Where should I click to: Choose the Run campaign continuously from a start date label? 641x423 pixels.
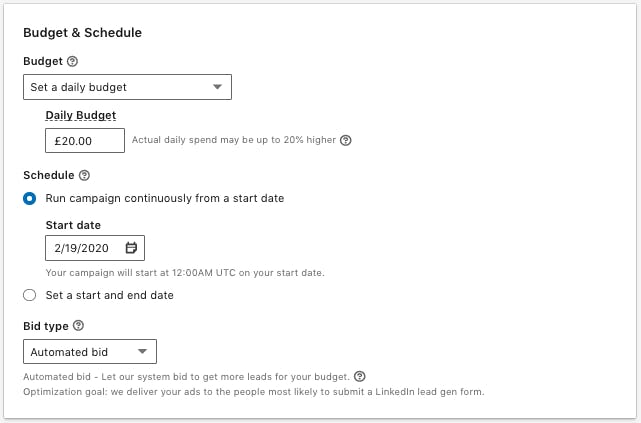click(165, 199)
